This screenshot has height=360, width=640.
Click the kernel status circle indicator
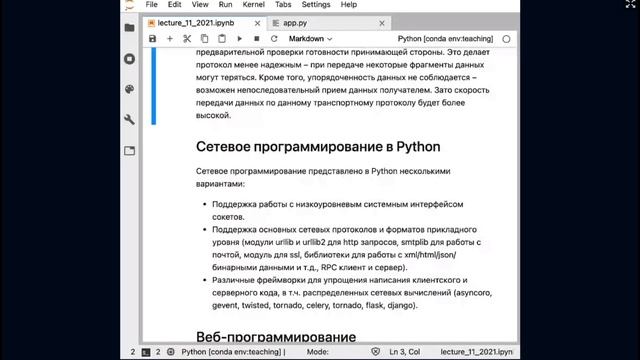click(507, 39)
